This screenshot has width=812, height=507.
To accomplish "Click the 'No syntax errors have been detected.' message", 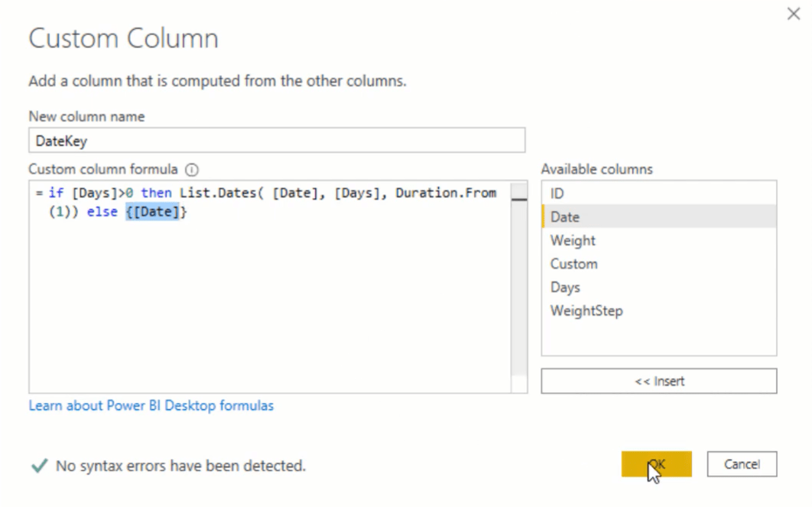I will (180, 466).
